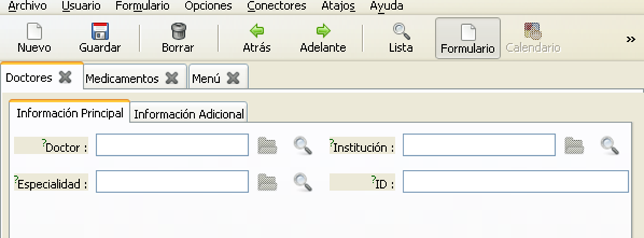Save record with Guardar floppy icon

[100, 32]
